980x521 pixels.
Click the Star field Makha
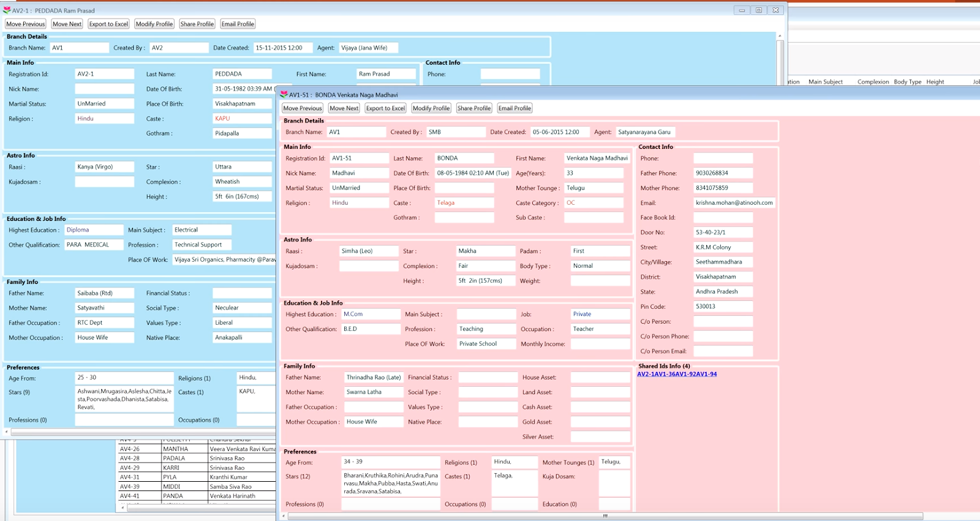(486, 251)
